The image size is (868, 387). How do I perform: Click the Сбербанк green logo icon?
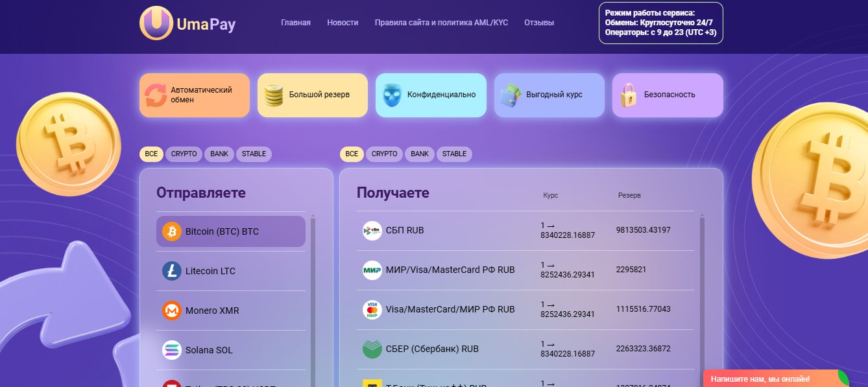(372, 349)
